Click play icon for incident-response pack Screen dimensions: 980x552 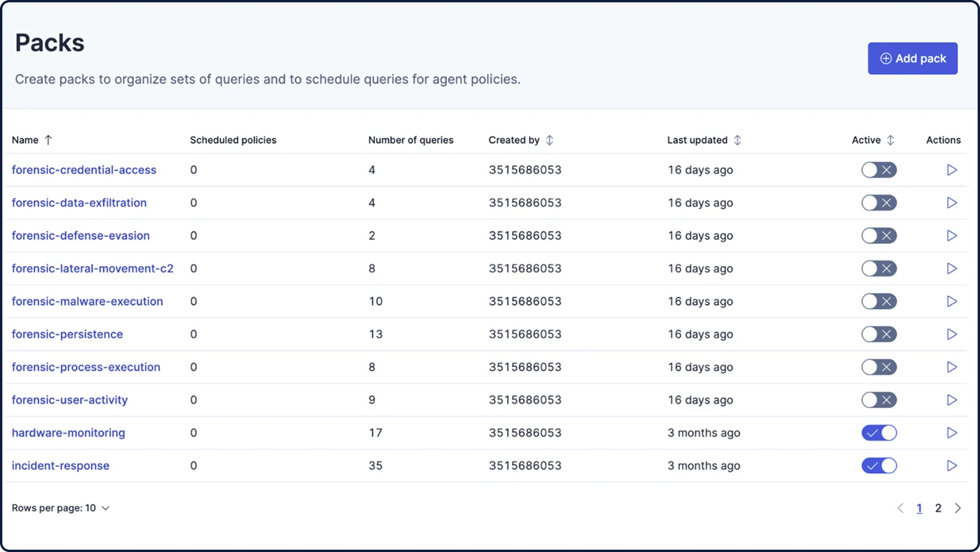click(x=951, y=466)
